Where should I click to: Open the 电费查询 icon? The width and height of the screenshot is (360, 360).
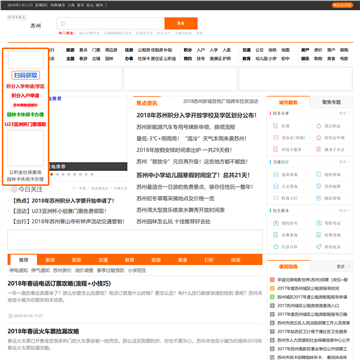tap(318, 235)
